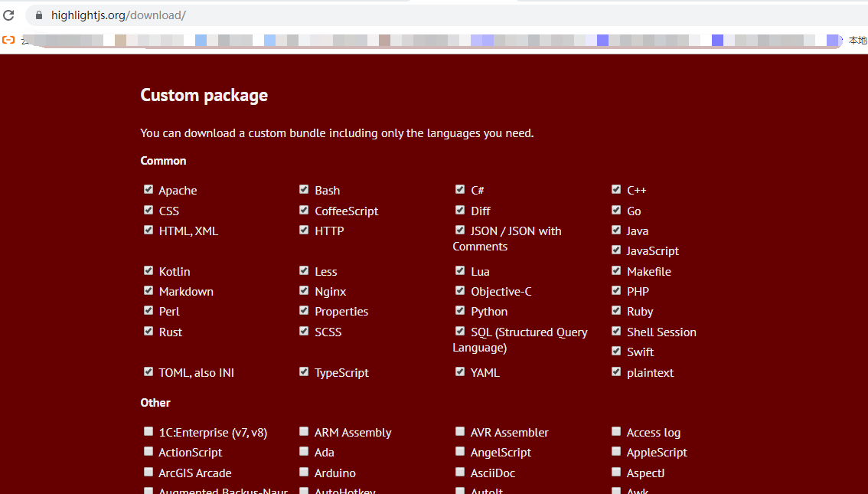Select the AspectJ checkbox

[x=616, y=472]
